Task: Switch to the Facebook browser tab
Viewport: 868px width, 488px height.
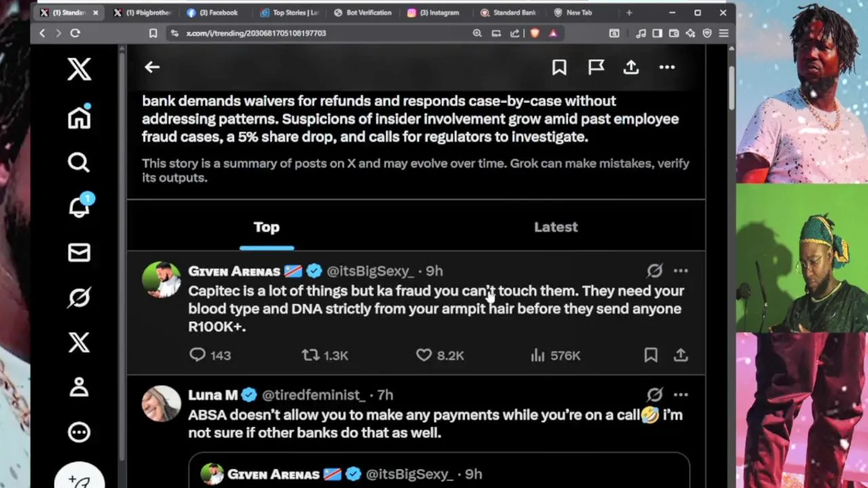Action: (218, 12)
